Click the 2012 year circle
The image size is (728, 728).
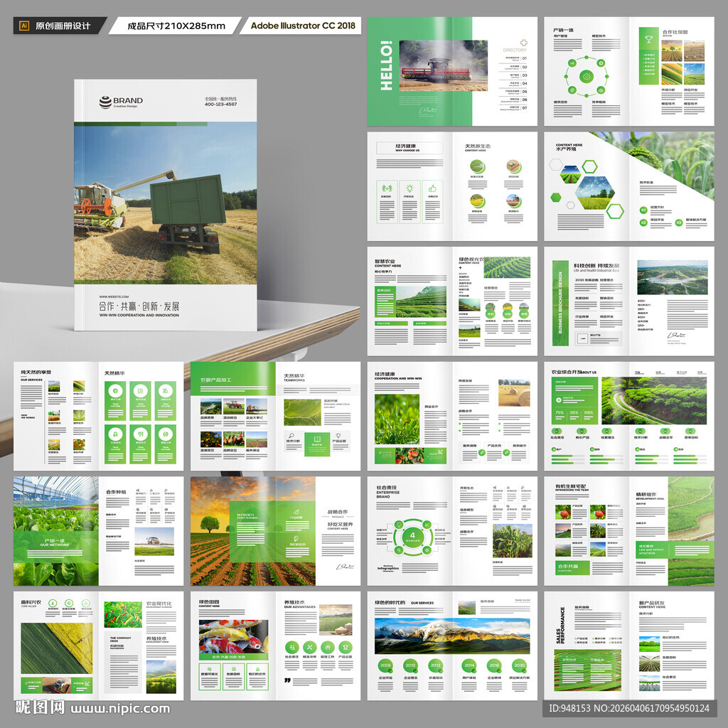click(436, 665)
